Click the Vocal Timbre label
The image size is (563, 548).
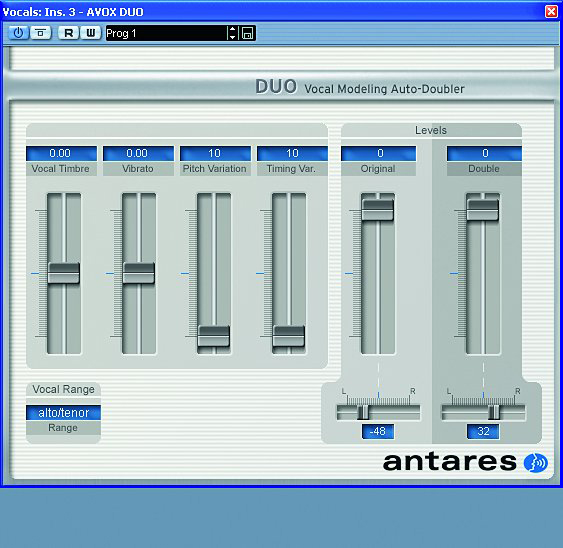(x=60, y=168)
